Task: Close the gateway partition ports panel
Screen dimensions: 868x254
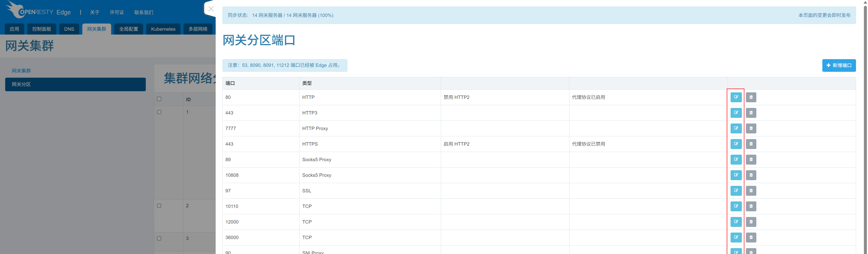Action: [x=211, y=9]
